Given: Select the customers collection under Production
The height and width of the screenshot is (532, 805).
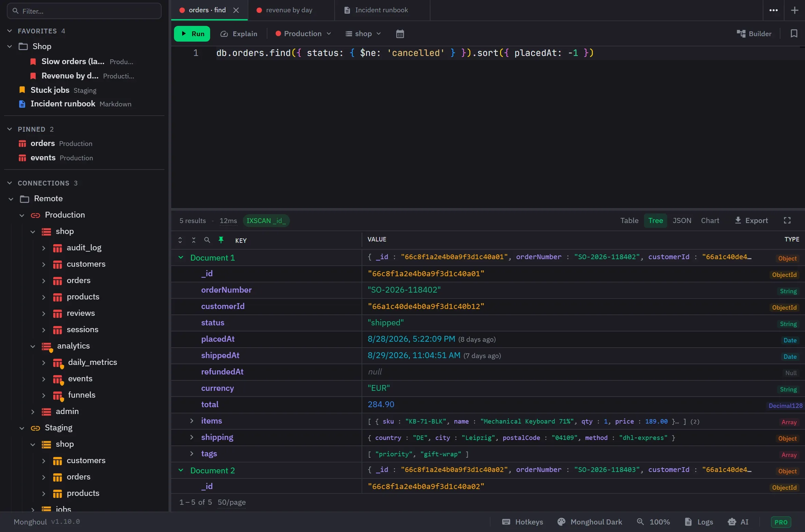Looking at the screenshot, I should [86, 264].
